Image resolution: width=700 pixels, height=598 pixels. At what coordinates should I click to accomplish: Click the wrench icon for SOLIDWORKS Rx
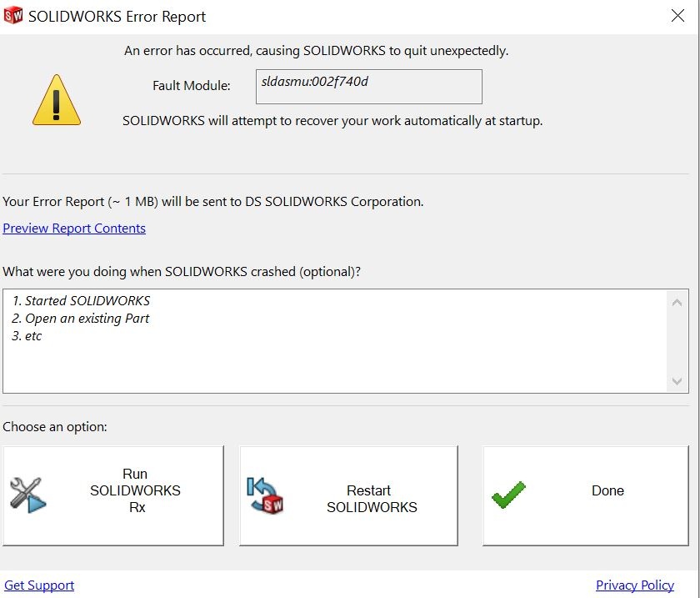28,495
